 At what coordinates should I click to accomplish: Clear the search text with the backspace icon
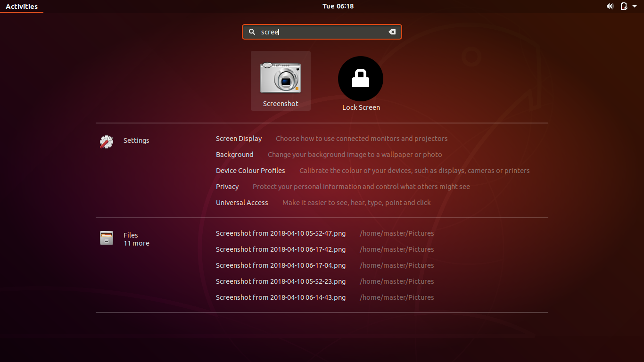[x=392, y=32]
